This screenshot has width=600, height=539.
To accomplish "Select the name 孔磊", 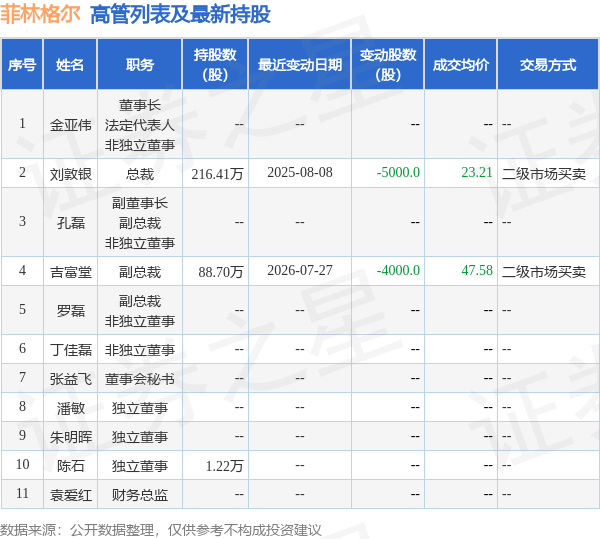I will pos(70,222).
